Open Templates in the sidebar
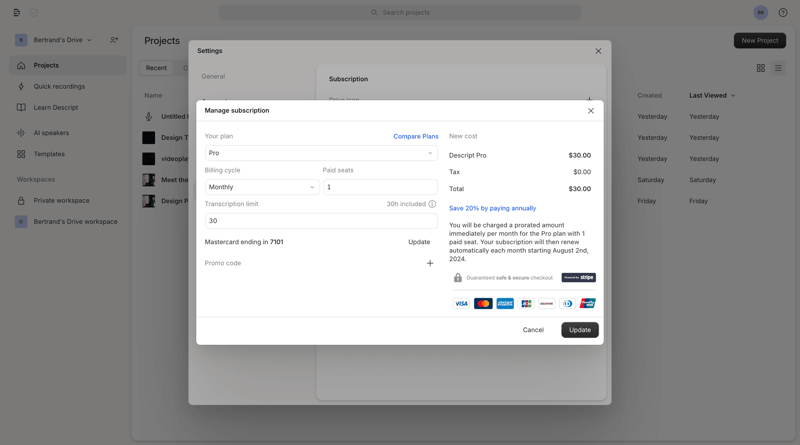 click(49, 154)
